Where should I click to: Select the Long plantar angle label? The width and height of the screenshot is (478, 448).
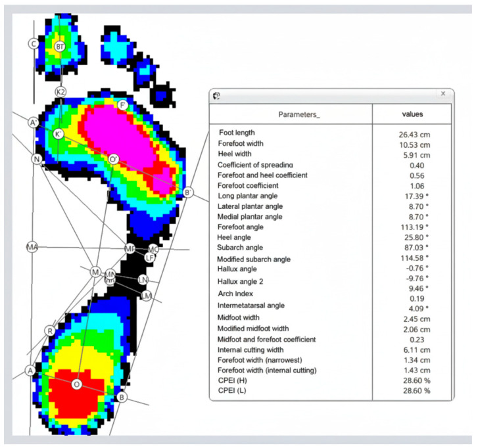[247, 196]
